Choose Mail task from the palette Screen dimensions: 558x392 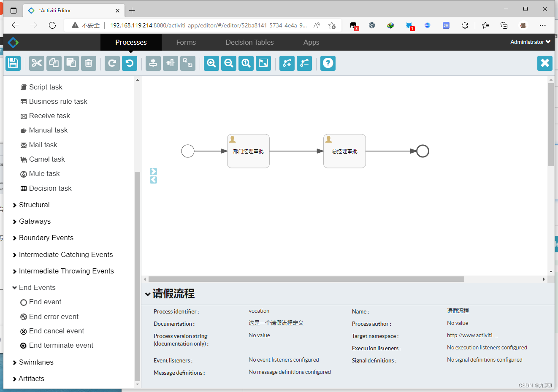click(x=39, y=145)
